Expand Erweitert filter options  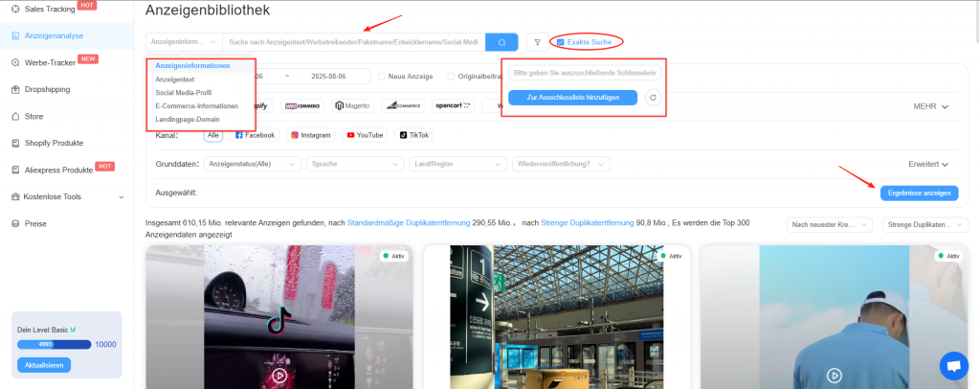click(x=928, y=164)
